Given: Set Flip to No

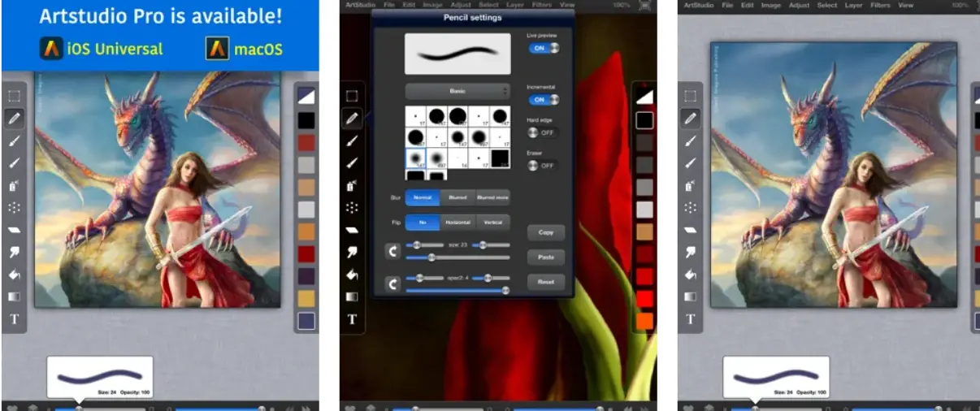Looking at the screenshot, I should pyautogui.click(x=423, y=222).
